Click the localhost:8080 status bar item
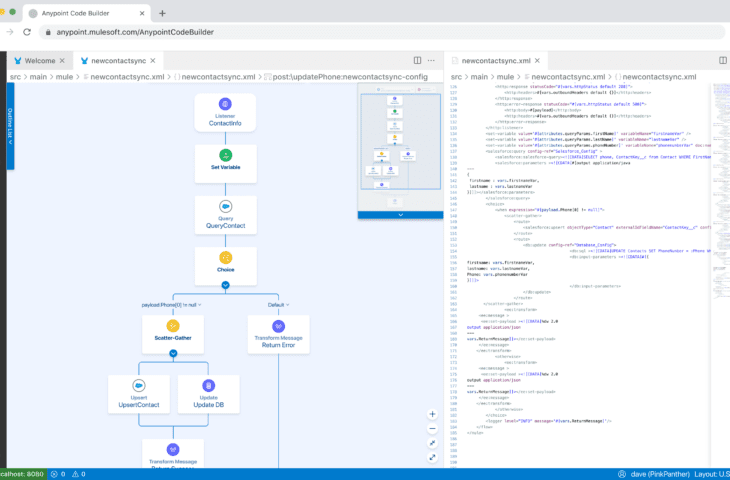 (19, 474)
